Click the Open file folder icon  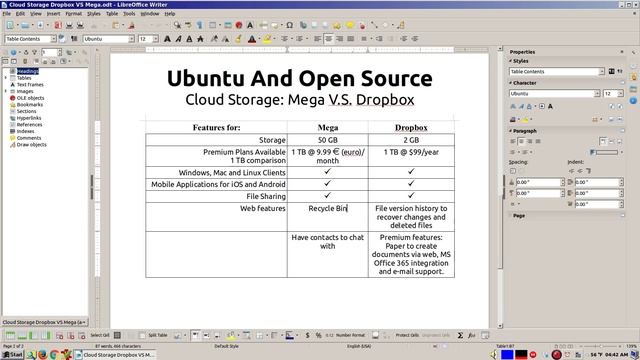point(25,25)
